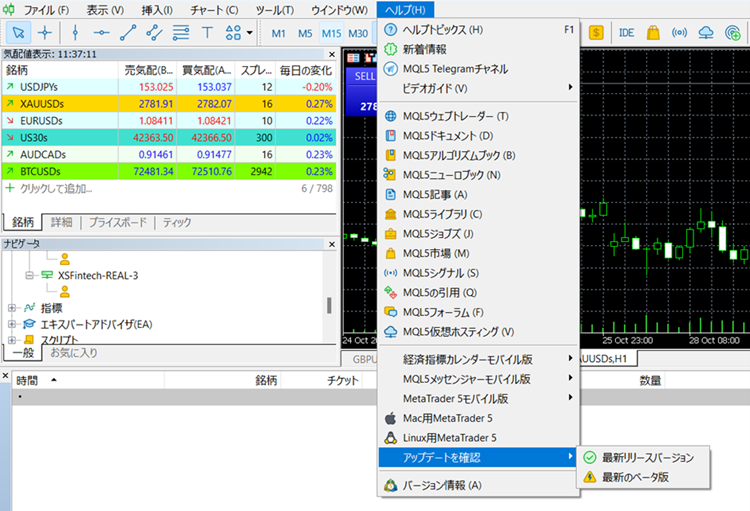Open MQL5ジョブズ entry
The height and width of the screenshot is (511, 750).
(x=479, y=234)
